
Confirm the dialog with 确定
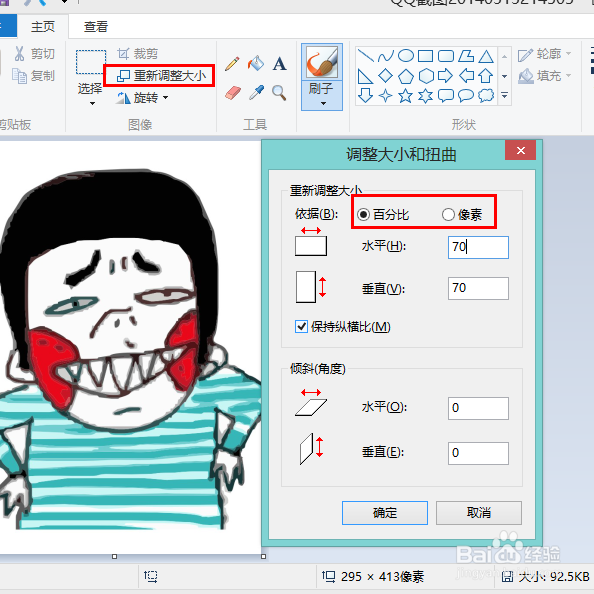coord(385,513)
